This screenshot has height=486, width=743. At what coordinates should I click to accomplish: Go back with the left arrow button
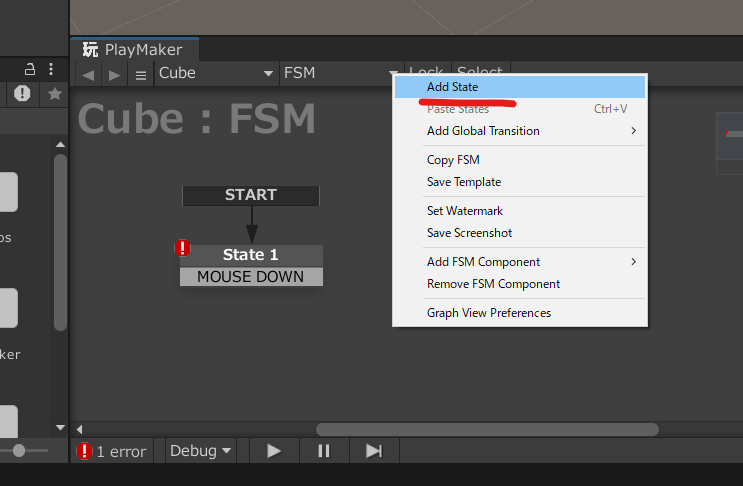pos(88,75)
